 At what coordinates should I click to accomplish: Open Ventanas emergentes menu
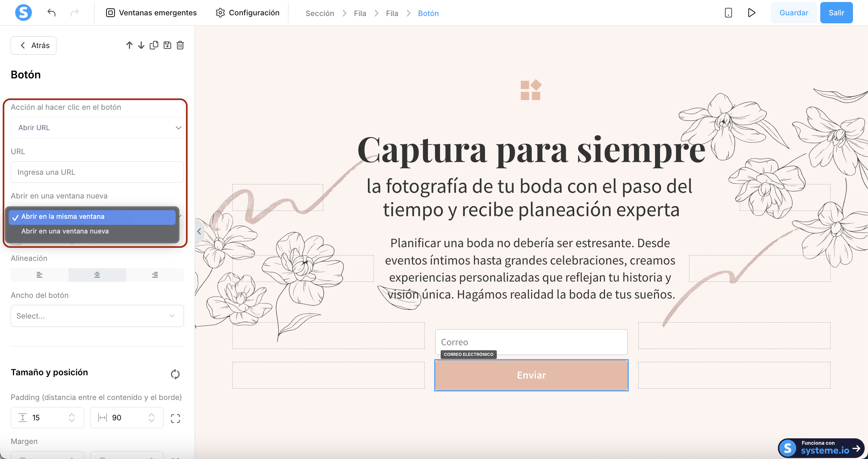click(151, 13)
